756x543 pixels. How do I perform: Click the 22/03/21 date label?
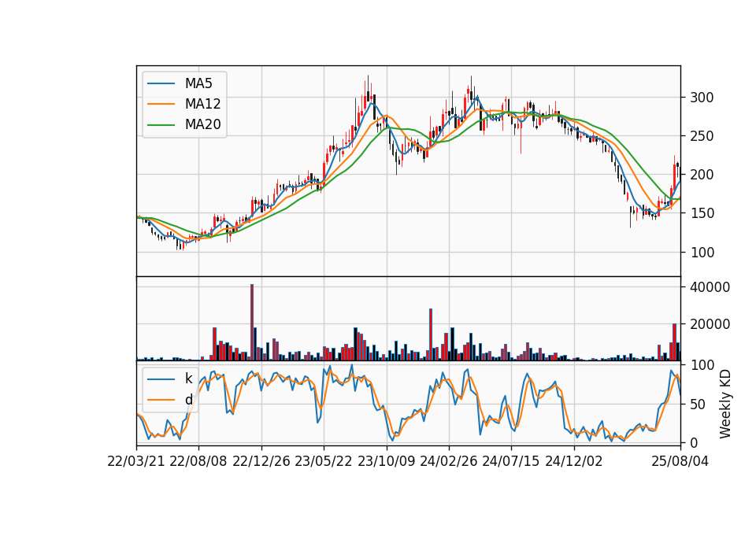(x=136, y=462)
